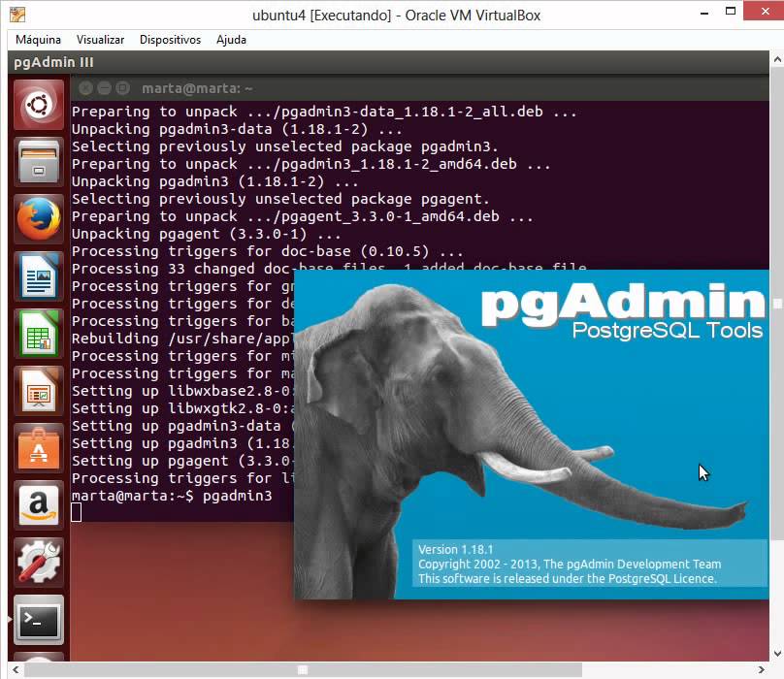Viewport: 784px width, 679px height.
Task: Open LibreOffice Calc from the launcher
Action: tap(39, 334)
